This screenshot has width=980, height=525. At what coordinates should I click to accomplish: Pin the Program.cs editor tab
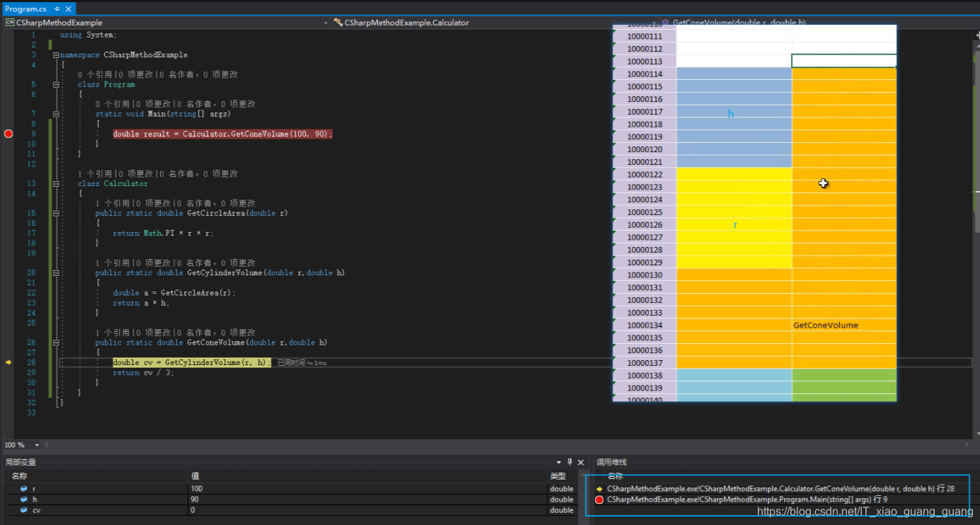57,9
